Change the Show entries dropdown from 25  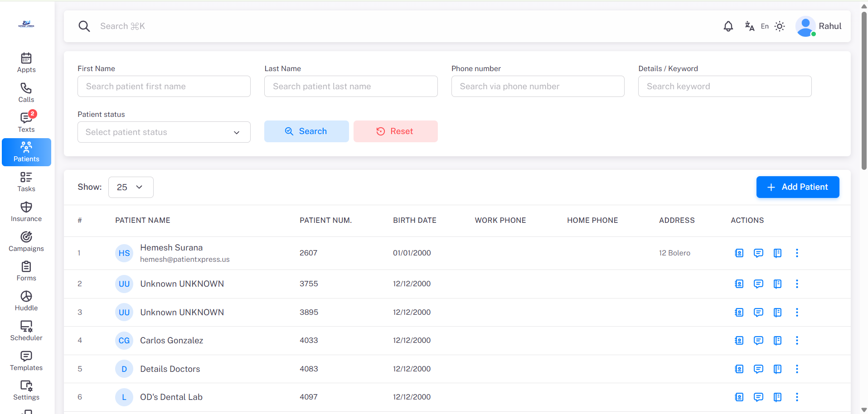click(131, 187)
